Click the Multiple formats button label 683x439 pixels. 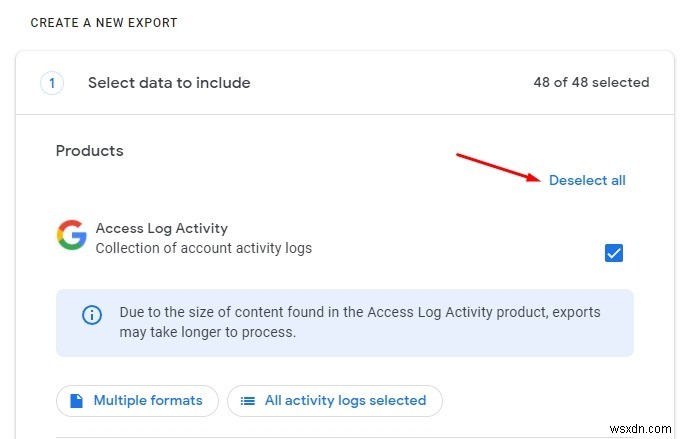148,401
